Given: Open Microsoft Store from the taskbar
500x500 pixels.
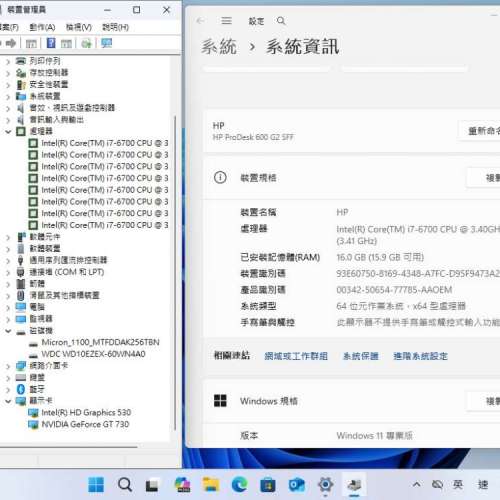Looking at the screenshot, I should click(x=268, y=485).
